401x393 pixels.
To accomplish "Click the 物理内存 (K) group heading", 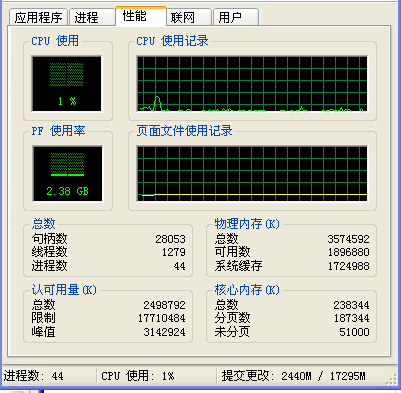I will coord(247,224).
